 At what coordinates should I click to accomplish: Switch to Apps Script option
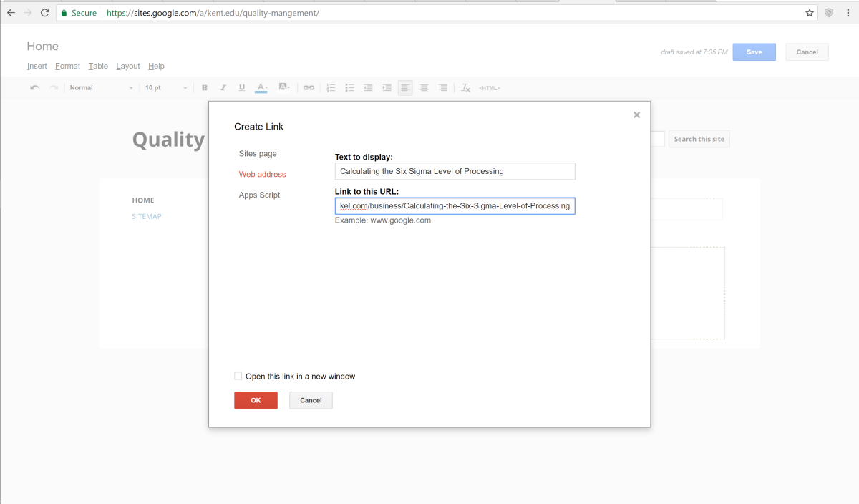click(x=259, y=195)
